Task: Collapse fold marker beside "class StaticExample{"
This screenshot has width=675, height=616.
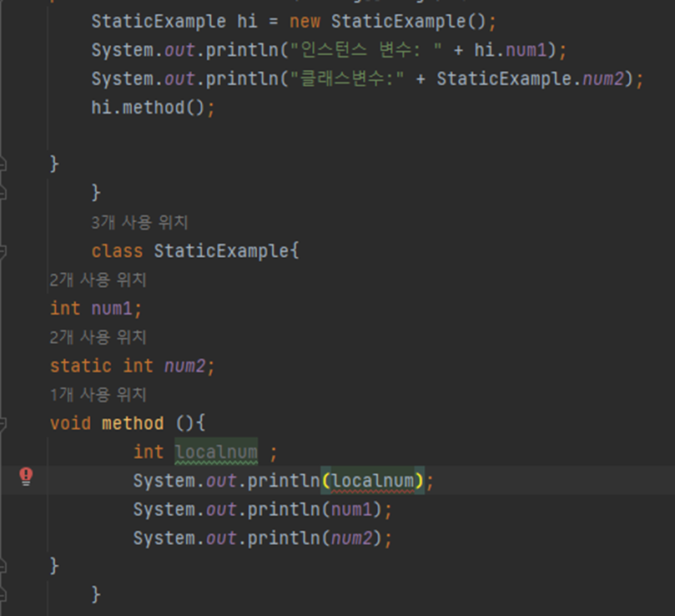Action: tap(3, 251)
